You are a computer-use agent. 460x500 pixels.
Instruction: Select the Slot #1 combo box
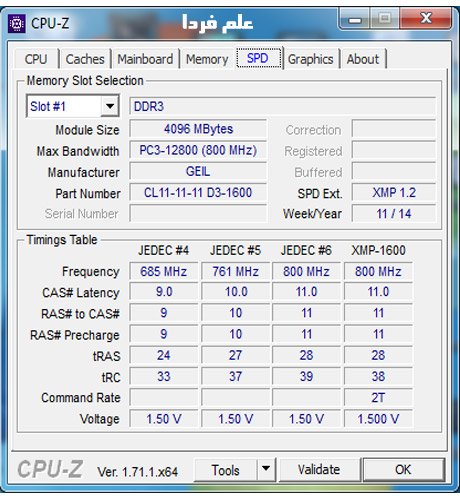tap(73, 106)
